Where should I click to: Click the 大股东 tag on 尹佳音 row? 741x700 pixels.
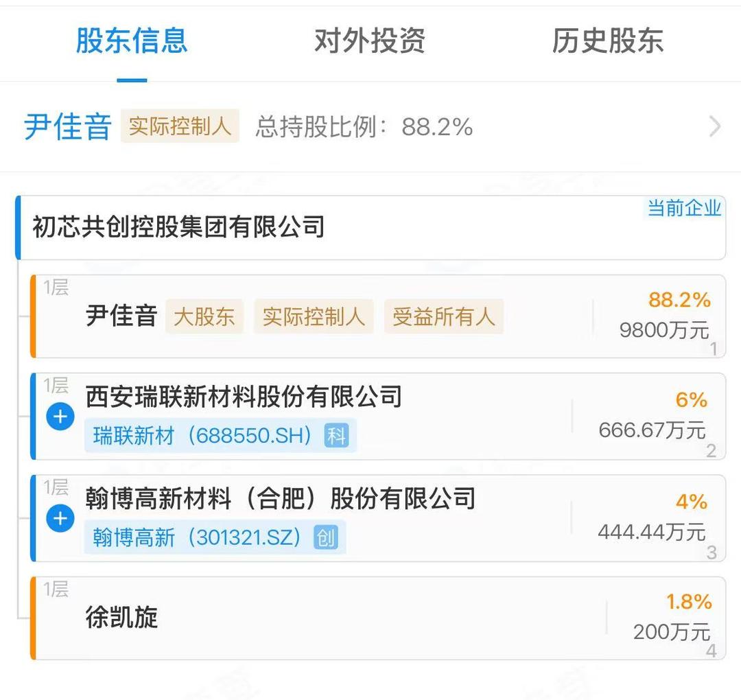pyautogui.click(x=204, y=316)
